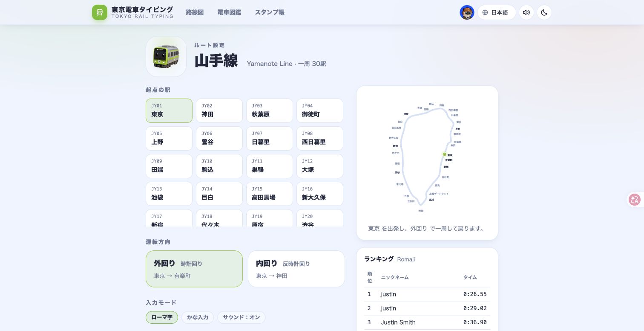Choose JY11 巣鴨 station card
The height and width of the screenshot is (331, 644).
pyautogui.click(x=270, y=166)
